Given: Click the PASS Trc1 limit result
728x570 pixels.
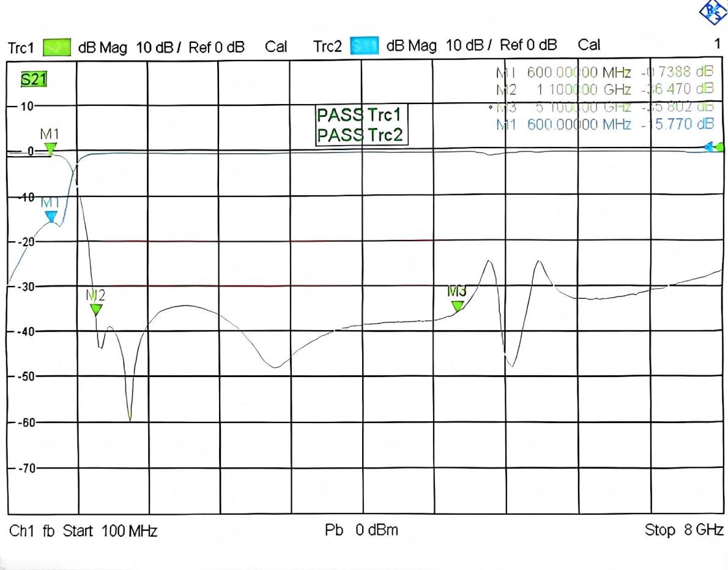Looking at the screenshot, I should coord(361,114).
